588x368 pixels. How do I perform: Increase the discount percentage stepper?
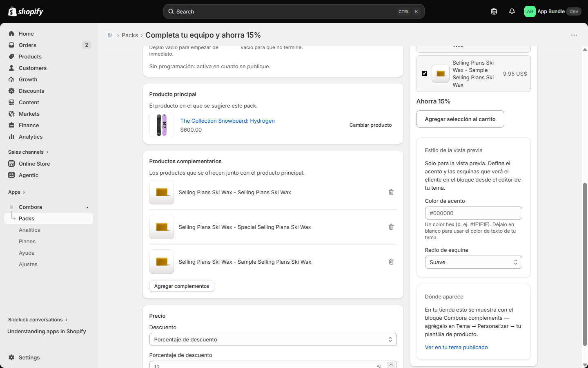click(391, 364)
